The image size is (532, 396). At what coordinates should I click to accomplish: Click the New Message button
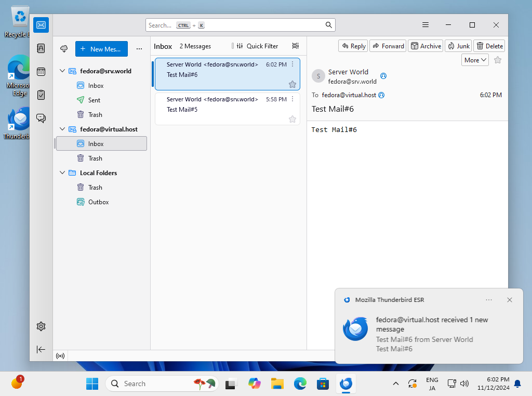click(x=101, y=49)
